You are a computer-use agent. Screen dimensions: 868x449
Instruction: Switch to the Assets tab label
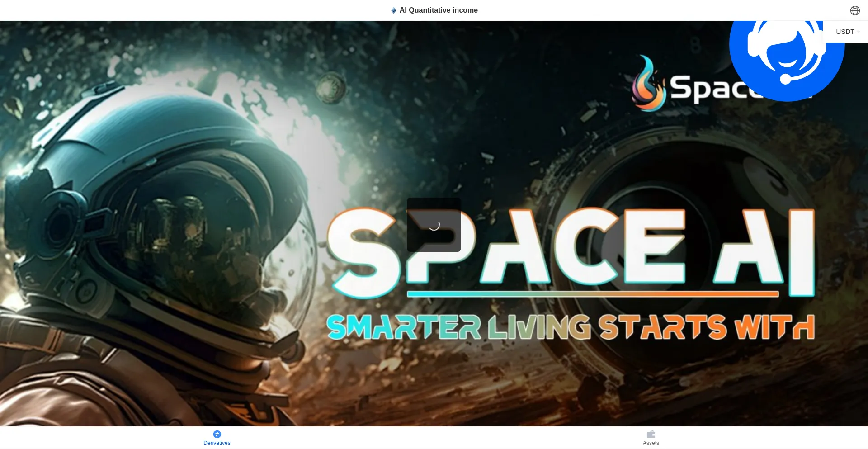[651, 443]
